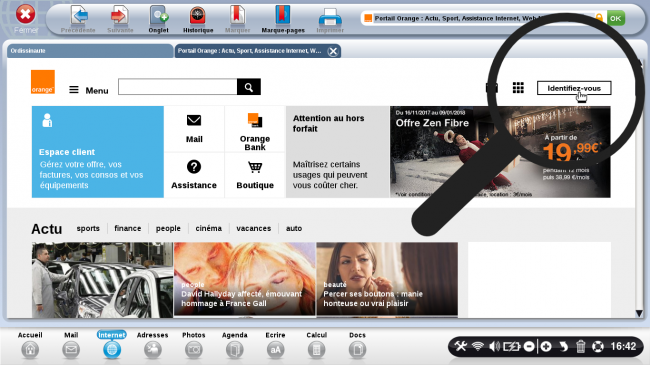This screenshot has width=650, height=365.
Task: Open a new Onglet tab
Action: tap(158, 19)
